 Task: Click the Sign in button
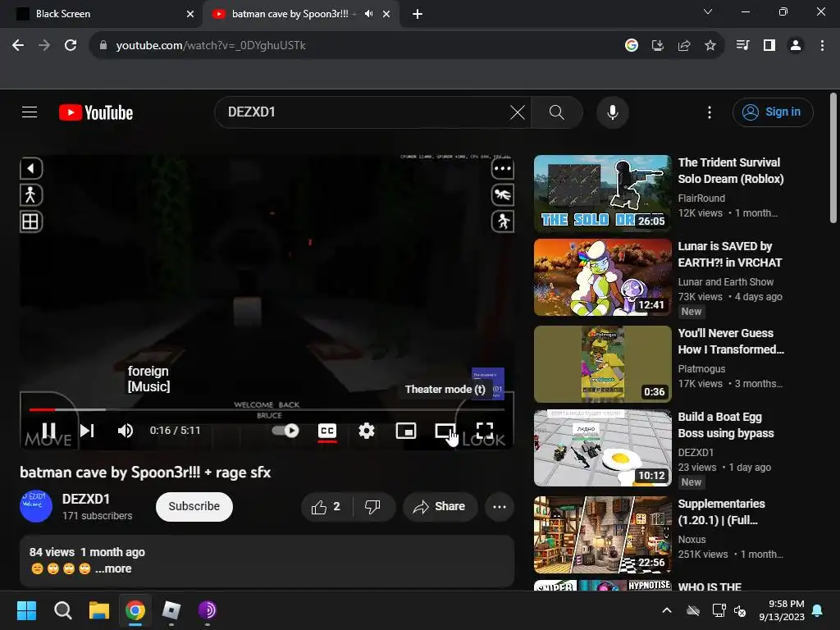[x=773, y=112]
